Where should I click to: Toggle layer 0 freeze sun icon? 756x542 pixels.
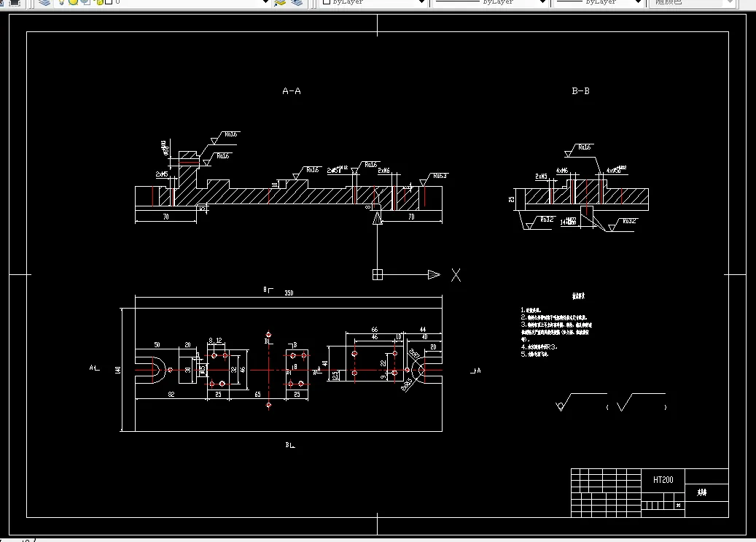[74, 2]
